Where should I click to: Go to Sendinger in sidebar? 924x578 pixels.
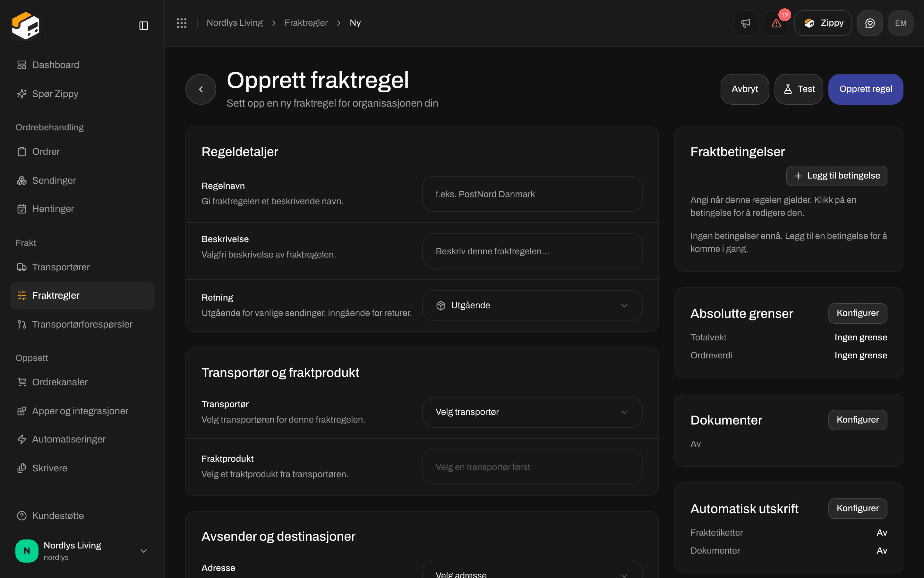(82, 180)
